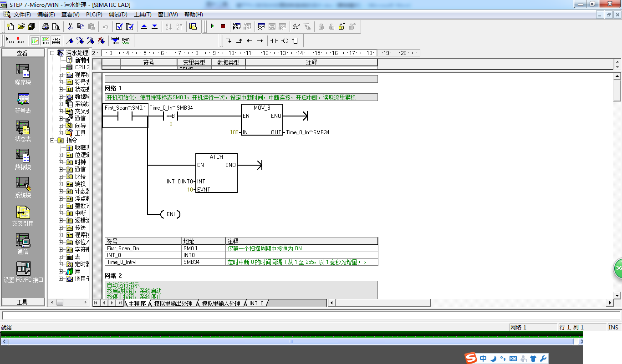Click the green 36 circular badge
622x364 pixels.
(617, 268)
